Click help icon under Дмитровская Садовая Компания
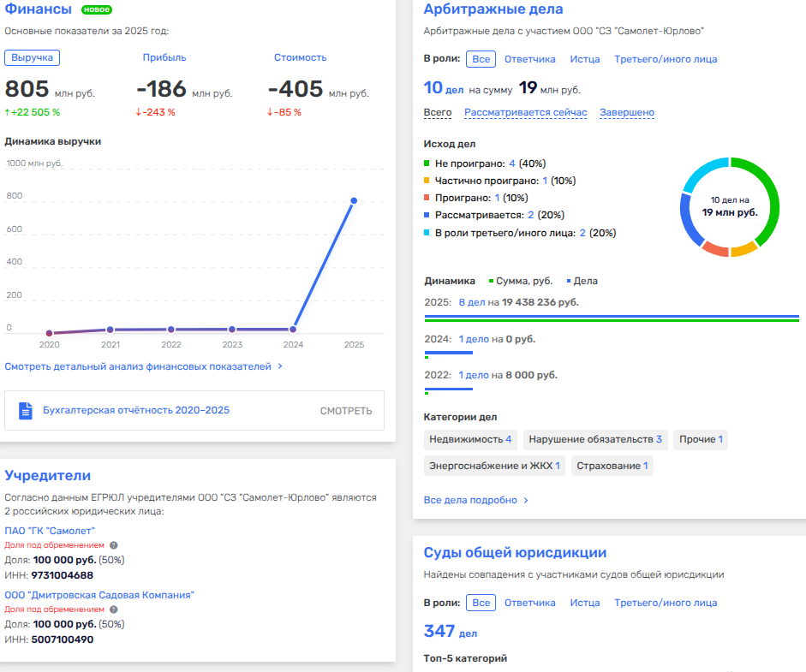The width and height of the screenshot is (806, 672). pos(114,610)
